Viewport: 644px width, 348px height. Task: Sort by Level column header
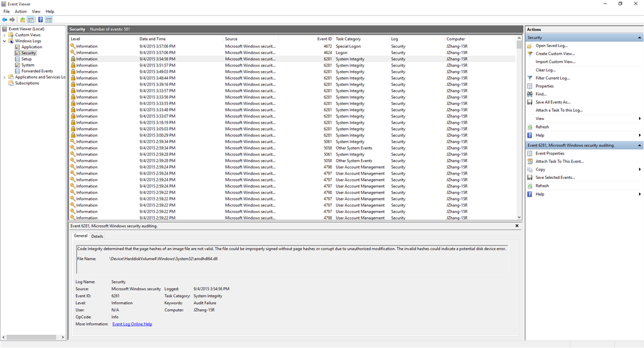pyautogui.click(x=103, y=39)
